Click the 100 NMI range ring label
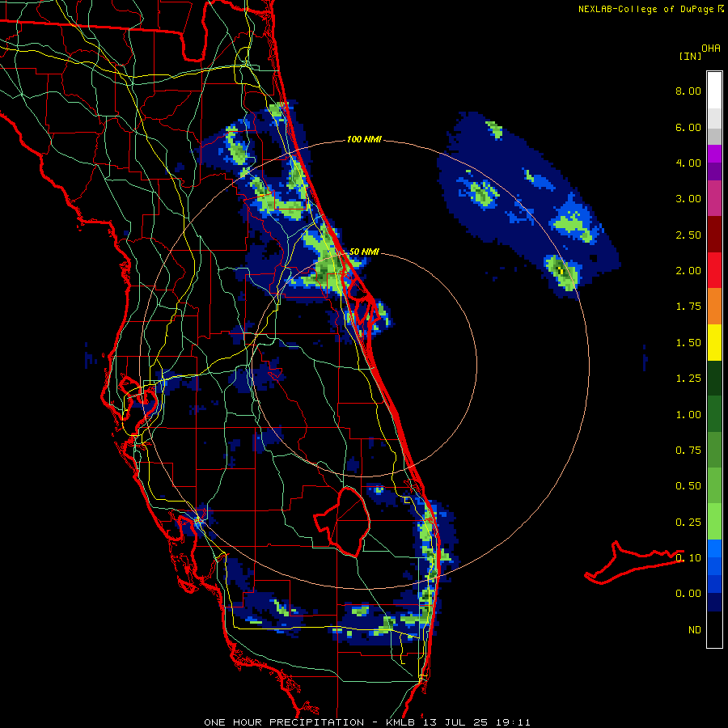Image resolution: width=728 pixels, height=728 pixels. click(364, 139)
